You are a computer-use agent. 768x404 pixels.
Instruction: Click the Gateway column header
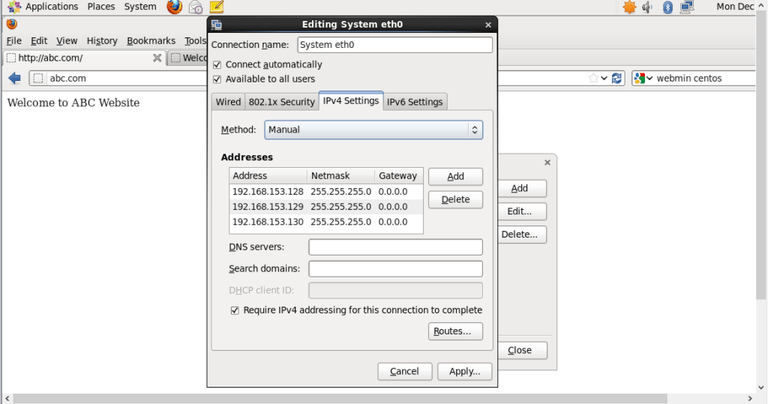pos(398,176)
